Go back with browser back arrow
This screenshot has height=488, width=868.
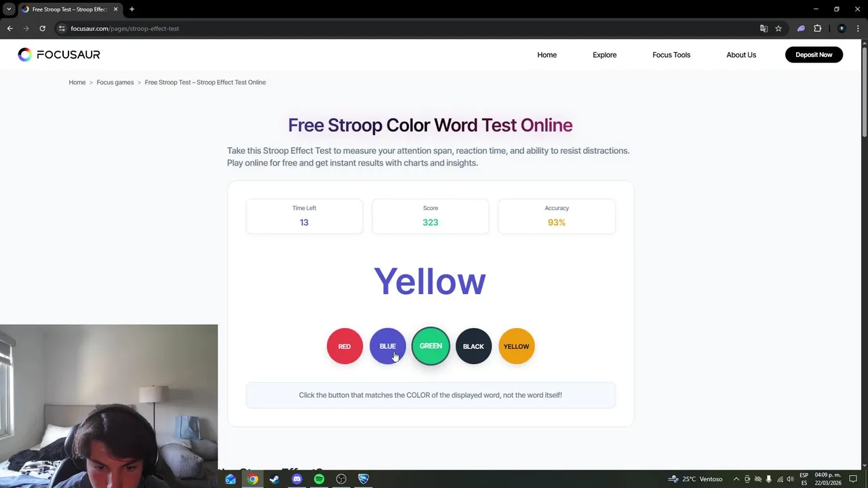(9, 28)
